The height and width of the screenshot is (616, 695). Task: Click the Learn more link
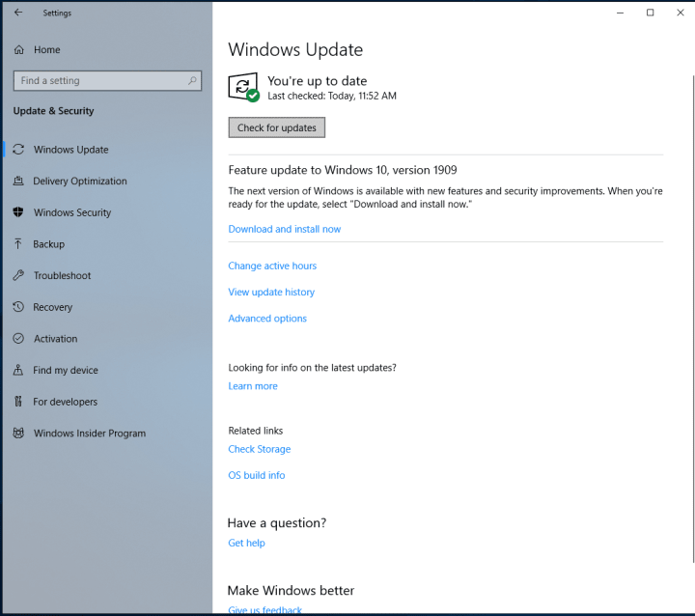click(253, 386)
